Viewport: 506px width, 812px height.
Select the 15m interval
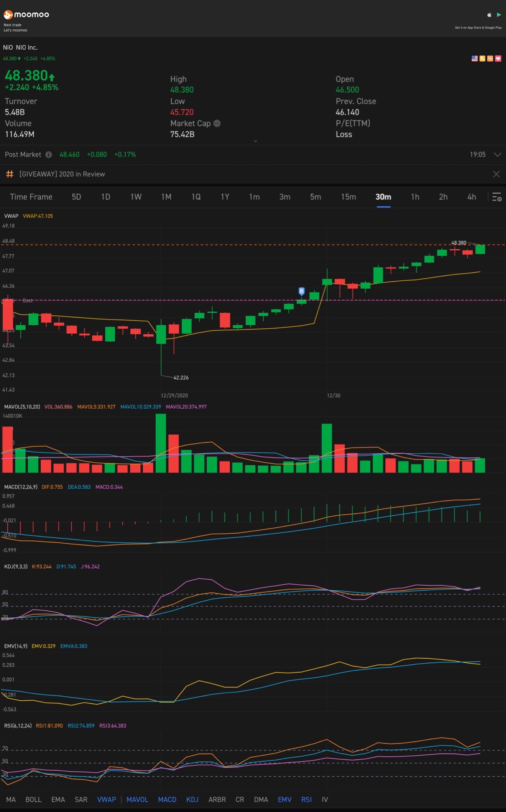pos(348,197)
